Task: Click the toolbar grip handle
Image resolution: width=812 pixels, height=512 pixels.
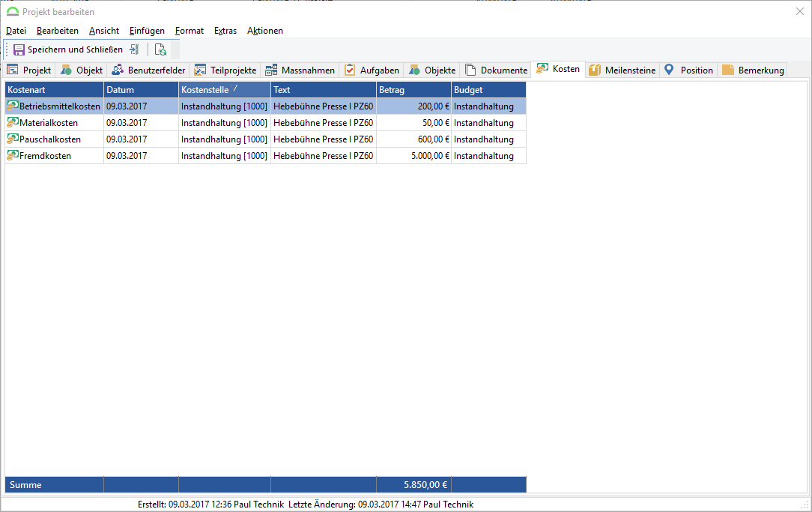Action: pyautogui.click(x=7, y=49)
